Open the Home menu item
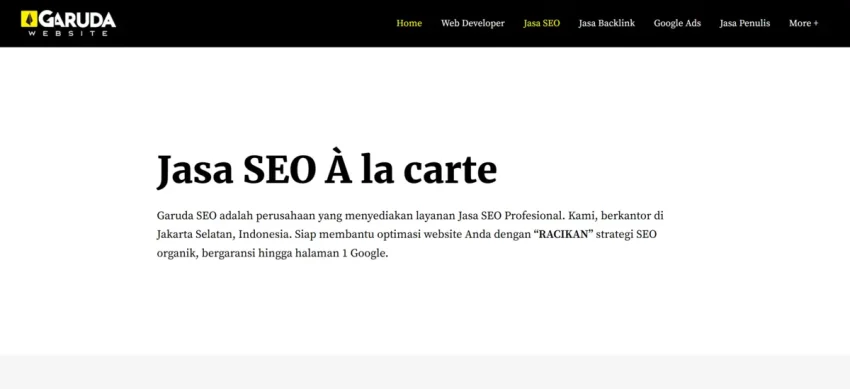850x389 pixels. [409, 23]
